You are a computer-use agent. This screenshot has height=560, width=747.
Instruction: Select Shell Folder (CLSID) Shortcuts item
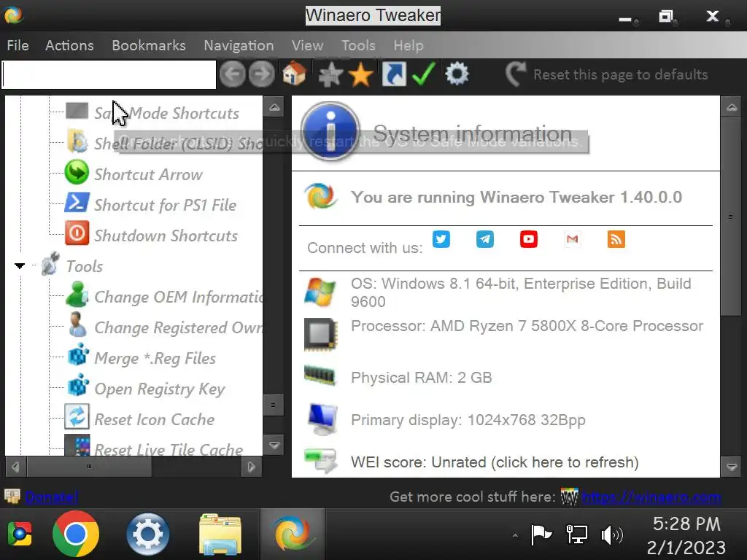point(178,144)
